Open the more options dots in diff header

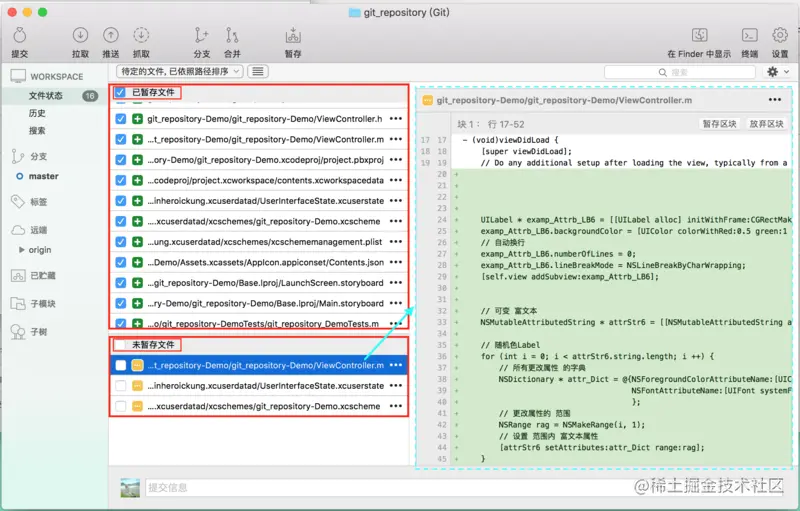(x=774, y=100)
